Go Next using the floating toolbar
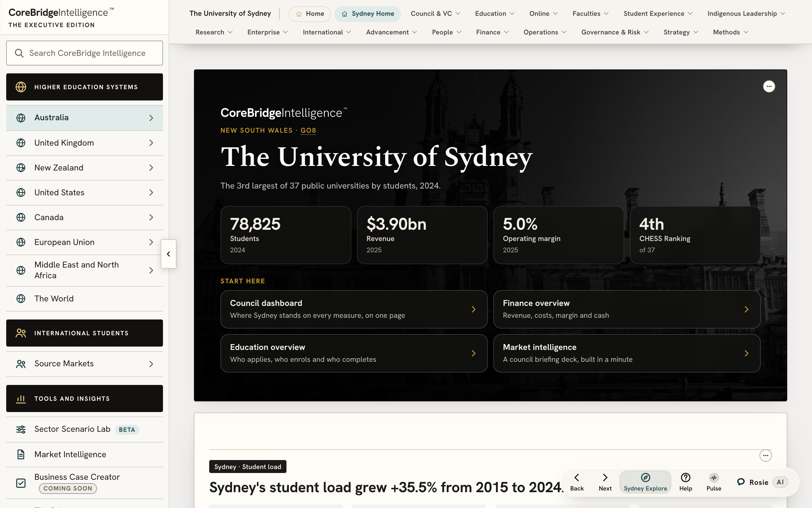Image resolution: width=812 pixels, height=508 pixels. click(605, 483)
